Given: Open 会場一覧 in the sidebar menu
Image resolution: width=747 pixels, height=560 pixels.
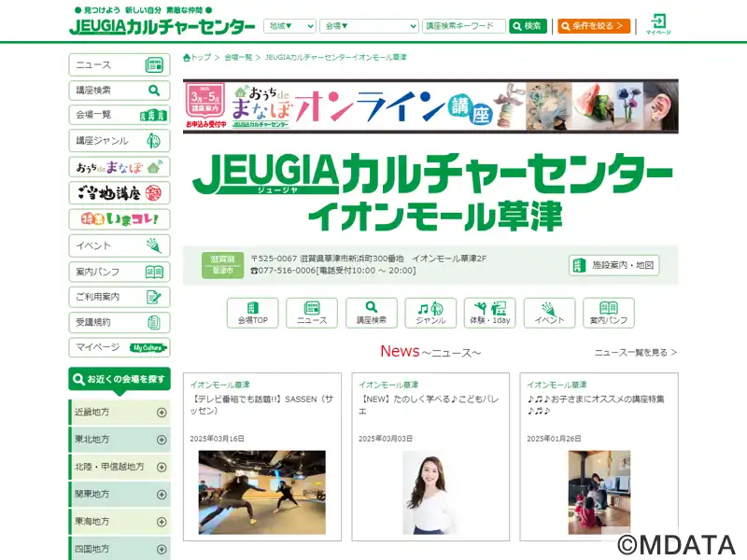Looking at the screenshot, I should [120, 115].
